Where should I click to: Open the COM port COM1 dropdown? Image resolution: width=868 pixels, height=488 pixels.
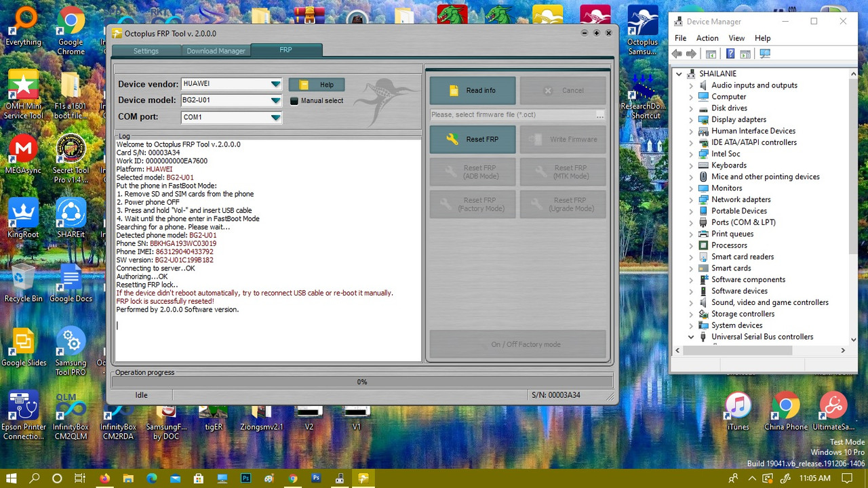click(231, 117)
